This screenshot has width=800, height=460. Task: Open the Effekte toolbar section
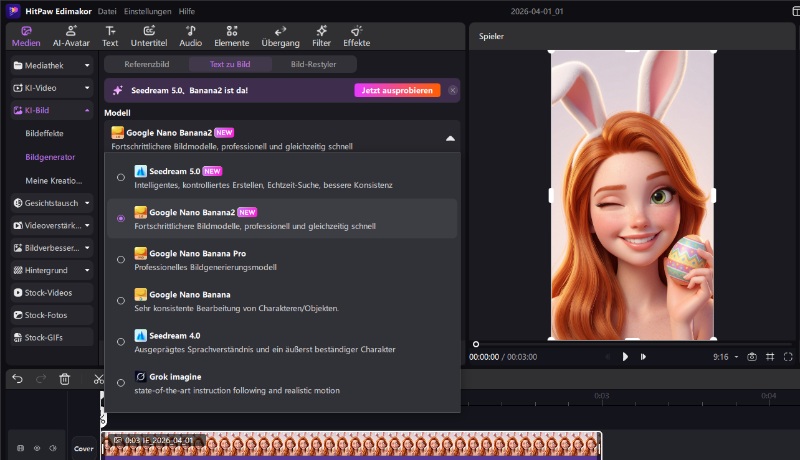356,36
